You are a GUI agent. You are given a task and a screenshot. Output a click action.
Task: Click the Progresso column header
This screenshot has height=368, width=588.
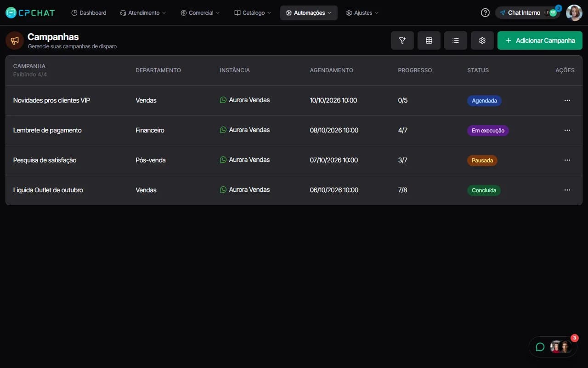point(415,70)
